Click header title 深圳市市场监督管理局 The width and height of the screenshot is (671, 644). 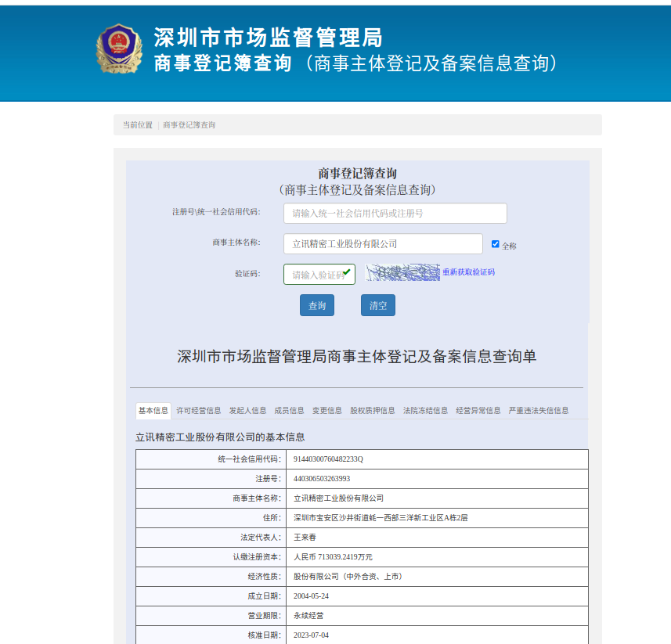click(x=269, y=38)
